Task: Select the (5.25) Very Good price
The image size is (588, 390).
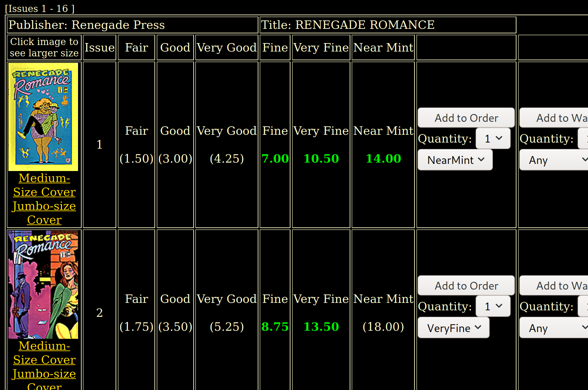Action: tap(227, 327)
